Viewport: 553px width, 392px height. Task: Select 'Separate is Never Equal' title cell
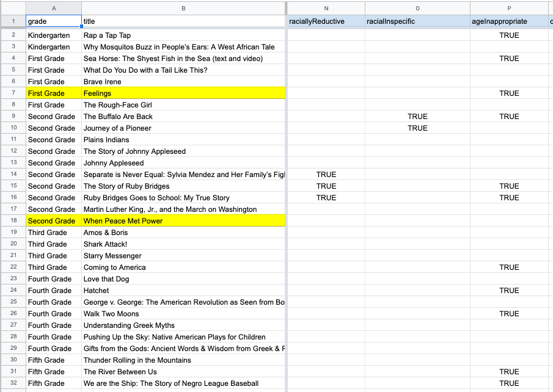[x=183, y=175]
